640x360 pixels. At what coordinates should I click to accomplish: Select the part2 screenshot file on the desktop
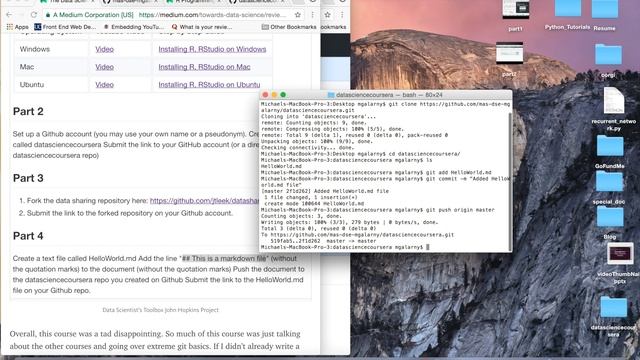click(x=509, y=59)
